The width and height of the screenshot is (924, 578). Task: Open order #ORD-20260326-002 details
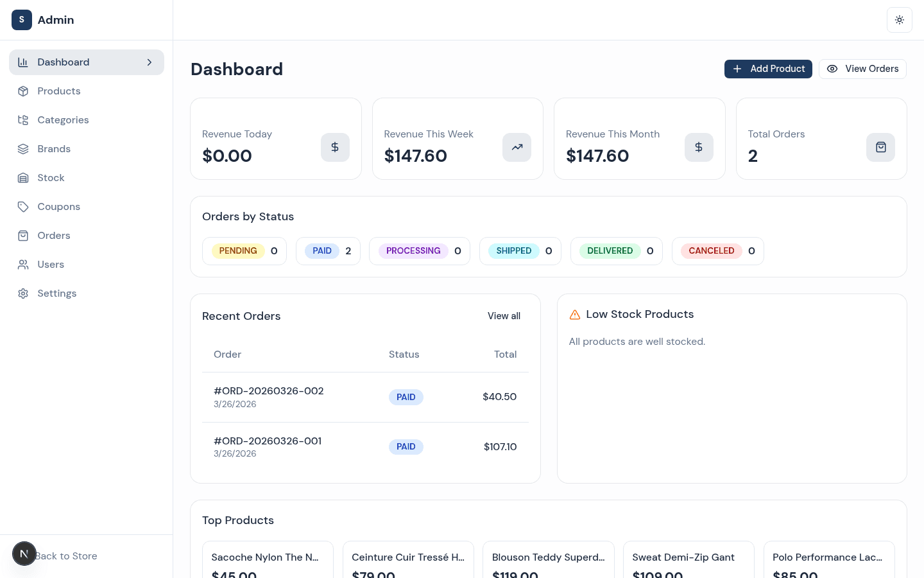(268, 390)
